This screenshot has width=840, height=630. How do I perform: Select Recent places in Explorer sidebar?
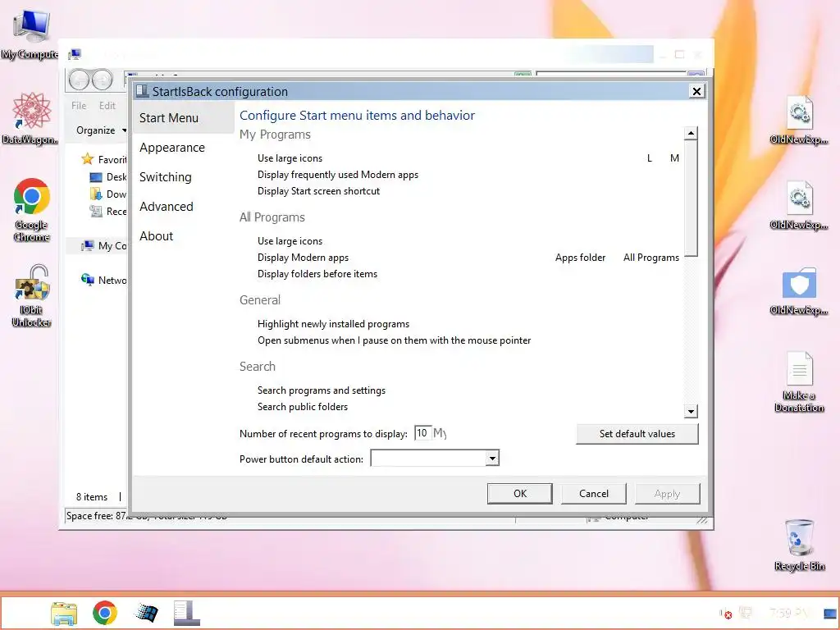pos(107,211)
